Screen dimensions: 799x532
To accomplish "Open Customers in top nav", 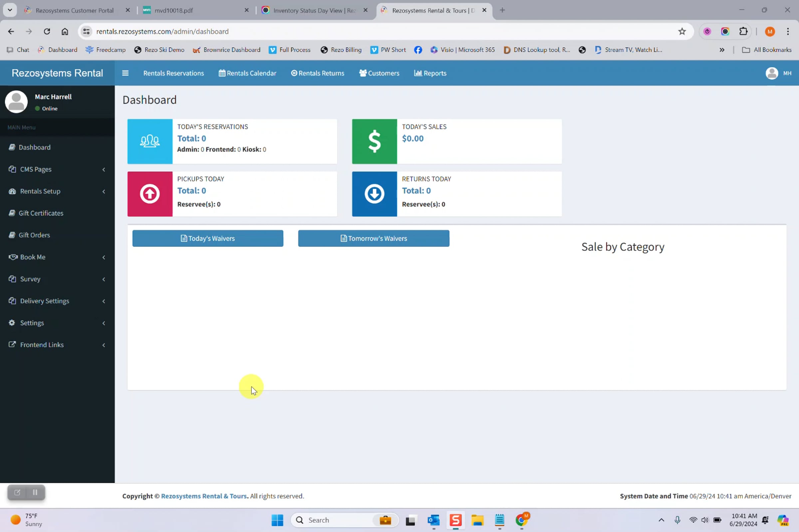I will pos(379,73).
